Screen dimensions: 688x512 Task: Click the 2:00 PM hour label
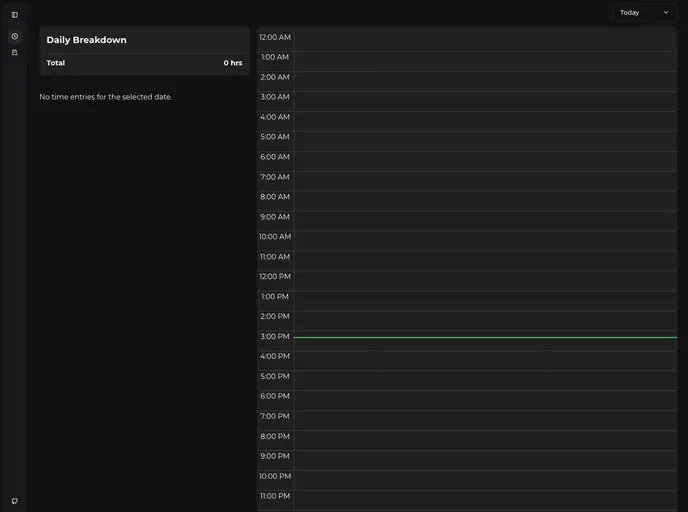(275, 317)
